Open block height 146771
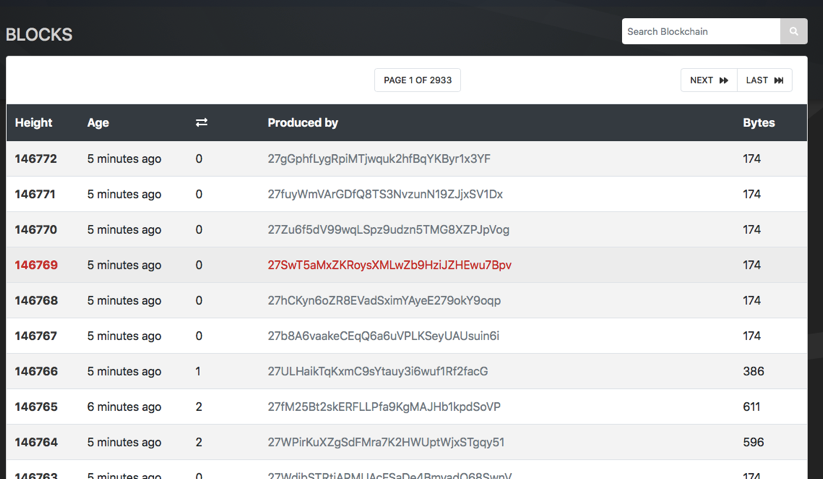This screenshot has width=823, height=479. 36,194
